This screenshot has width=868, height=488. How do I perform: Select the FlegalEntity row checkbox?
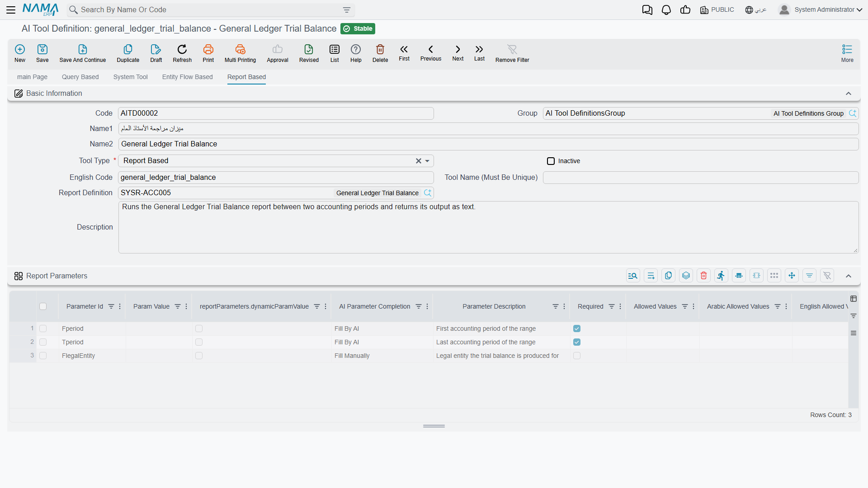coord(43,356)
